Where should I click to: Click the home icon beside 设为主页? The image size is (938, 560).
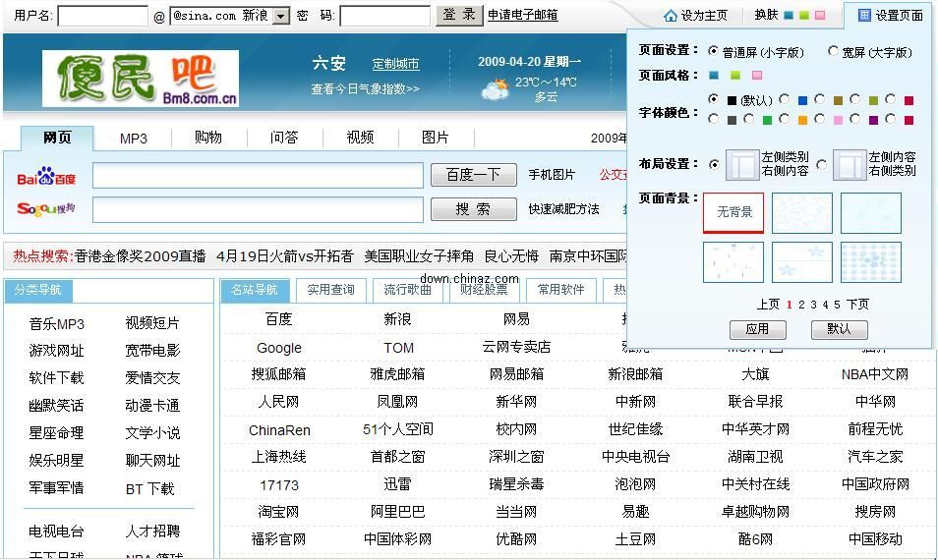(x=671, y=16)
